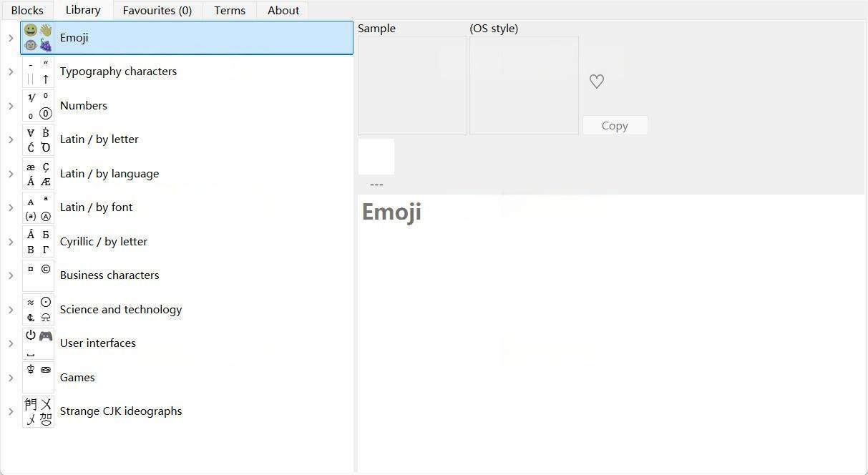
Task: Select Latin / by language item
Action: coord(109,174)
